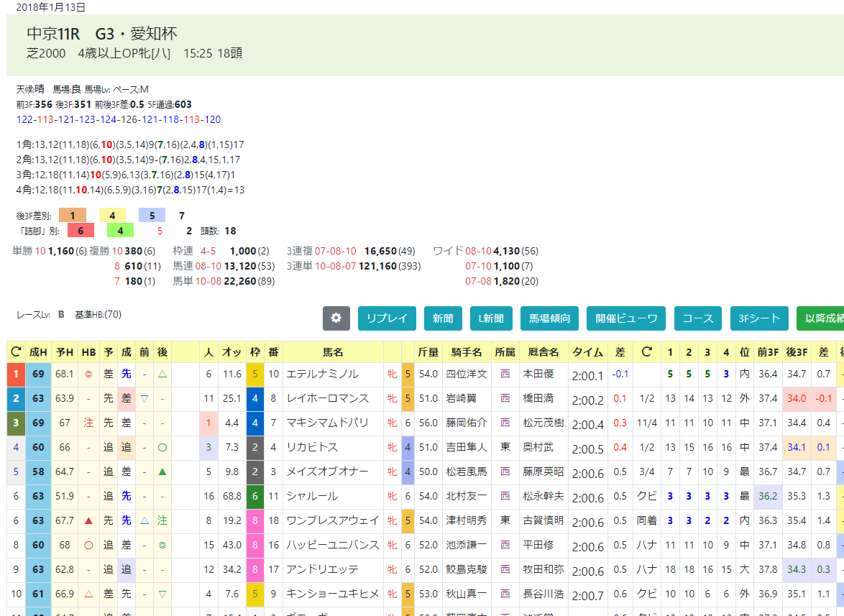Open horse レイホーロマンス
844x616 pixels.
tap(327, 399)
